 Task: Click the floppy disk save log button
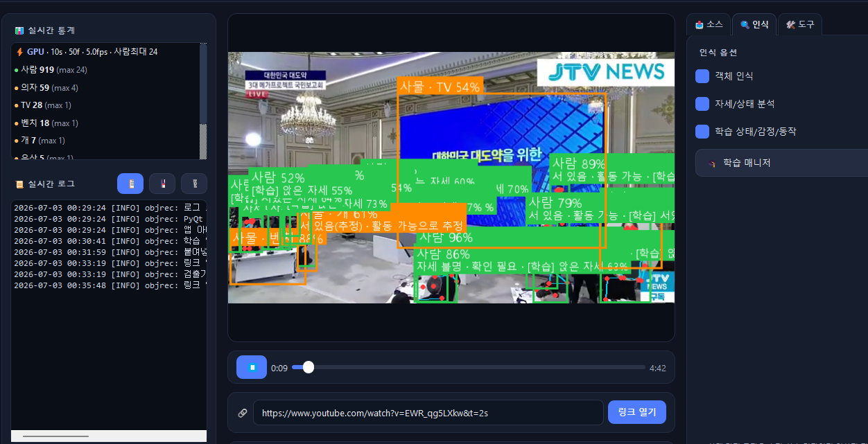click(x=162, y=184)
